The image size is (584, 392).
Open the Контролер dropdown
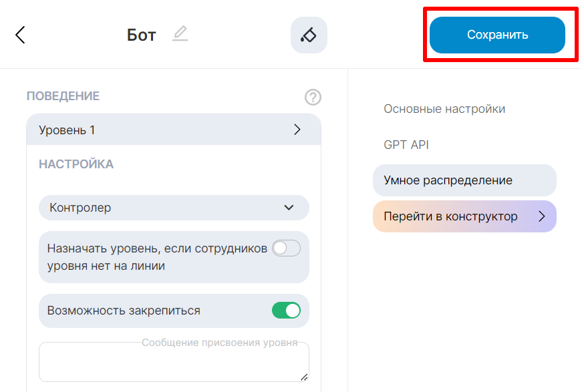click(x=174, y=208)
